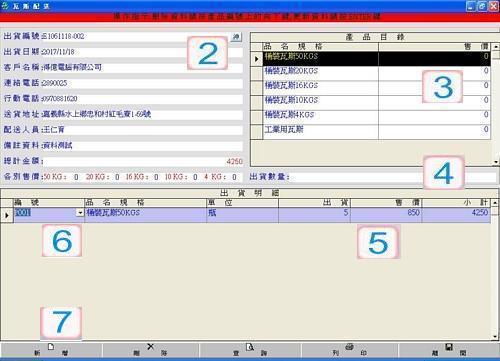Screen dimensions: 500x361
Task: Click the 單位 column header in 出貨明細
Action: (242, 202)
